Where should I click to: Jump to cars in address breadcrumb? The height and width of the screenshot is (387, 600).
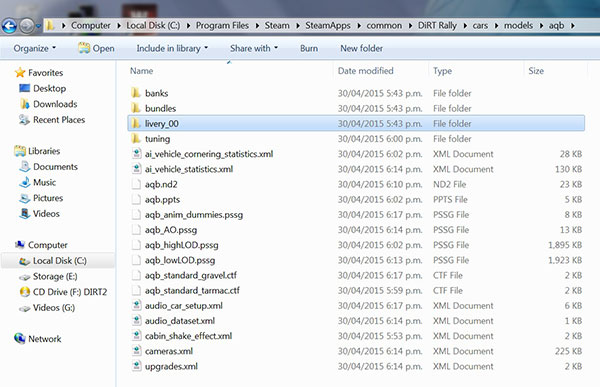(480, 26)
